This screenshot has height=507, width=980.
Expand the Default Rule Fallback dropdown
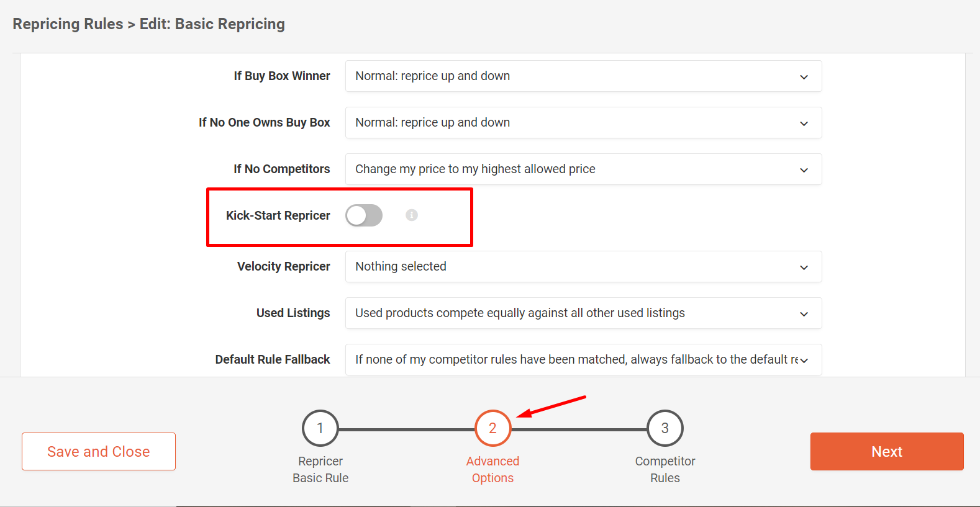pyautogui.click(x=583, y=360)
